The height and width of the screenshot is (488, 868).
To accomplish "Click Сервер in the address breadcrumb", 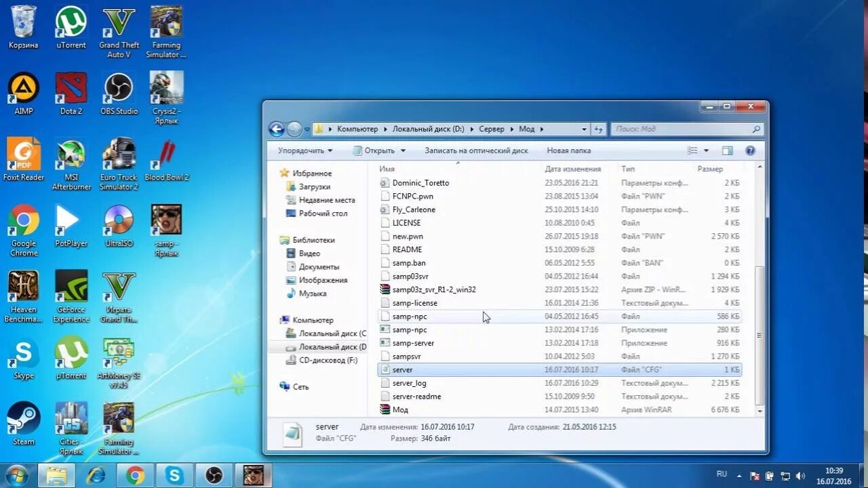I will click(492, 129).
